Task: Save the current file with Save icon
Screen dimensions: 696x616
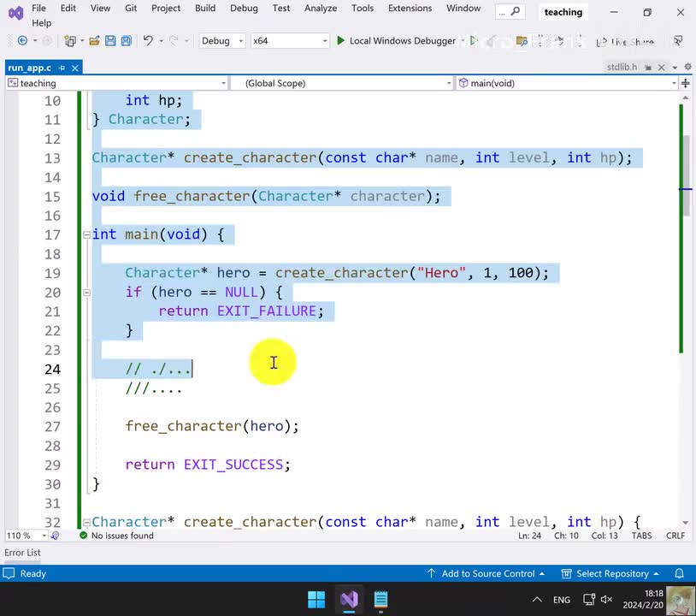Action: click(110, 41)
